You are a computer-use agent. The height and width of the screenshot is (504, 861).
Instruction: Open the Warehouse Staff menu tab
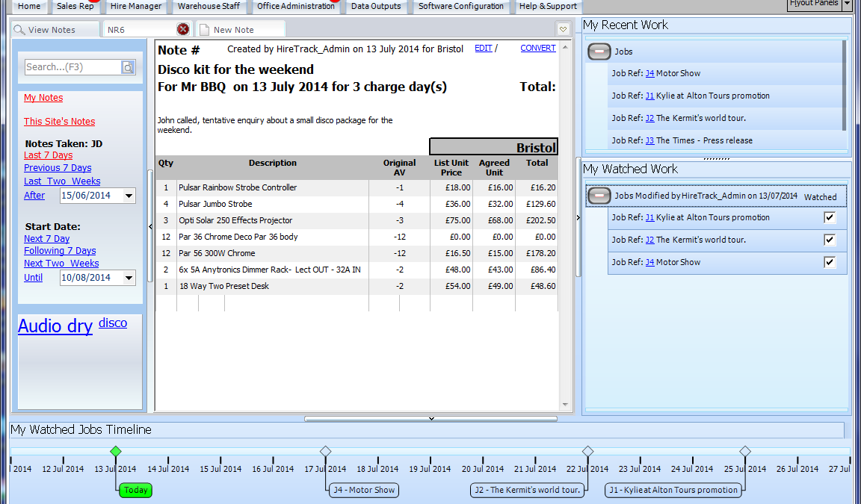pos(209,6)
